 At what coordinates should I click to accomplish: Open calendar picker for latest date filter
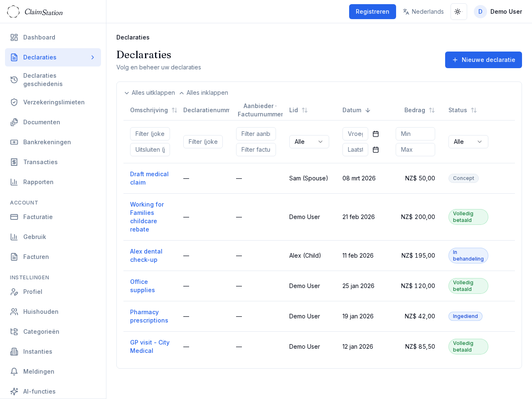pyautogui.click(x=376, y=150)
